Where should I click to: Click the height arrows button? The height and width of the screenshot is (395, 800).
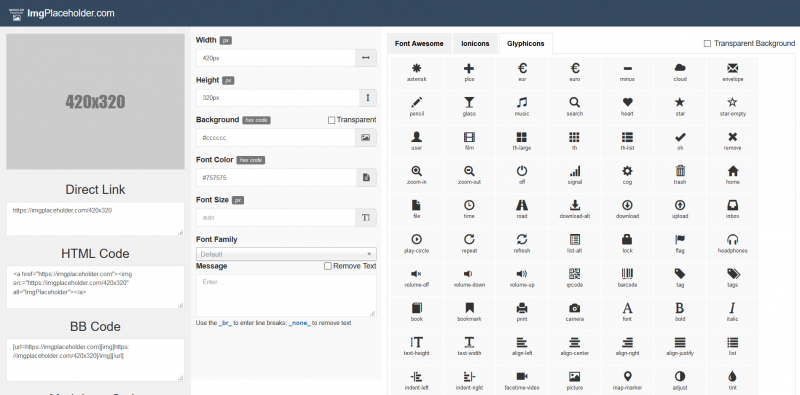click(368, 97)
